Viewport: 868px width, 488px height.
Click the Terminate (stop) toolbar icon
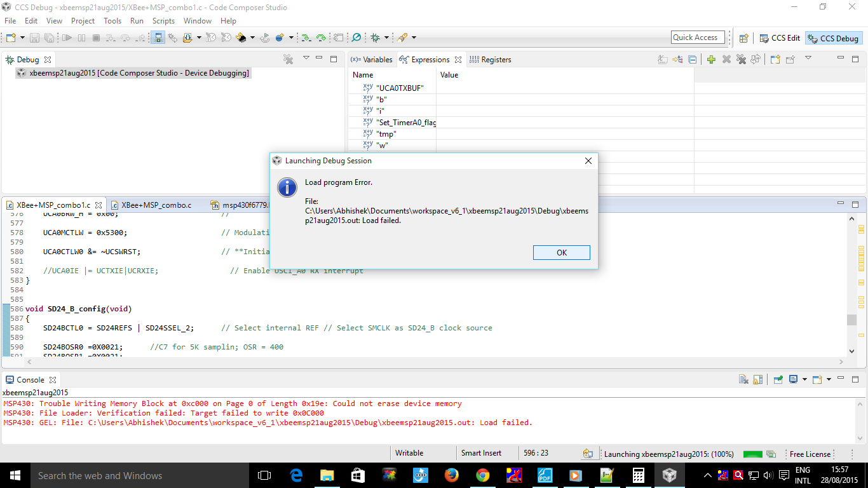(x=97, y=38)
